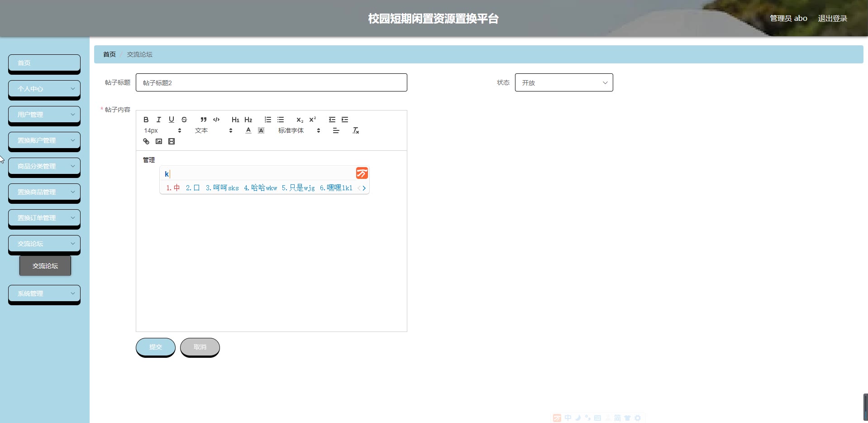Click the orange IME logo in candidate box
The image size is (868, 423).
click(362, 173)
